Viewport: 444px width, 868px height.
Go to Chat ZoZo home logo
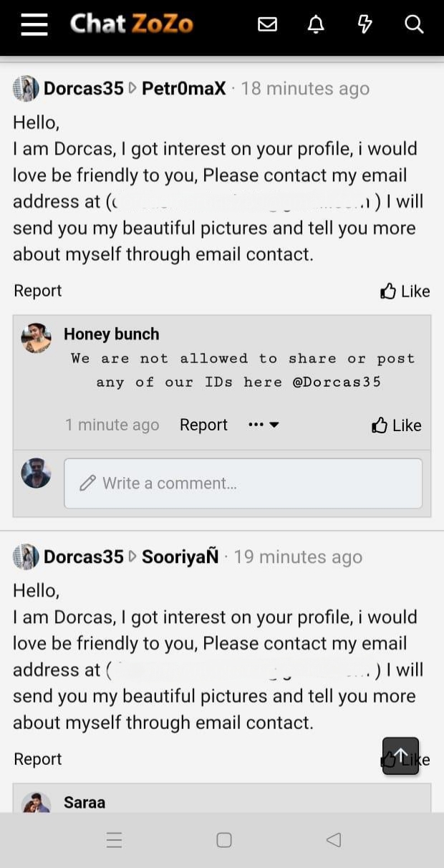tap(132, 24)
